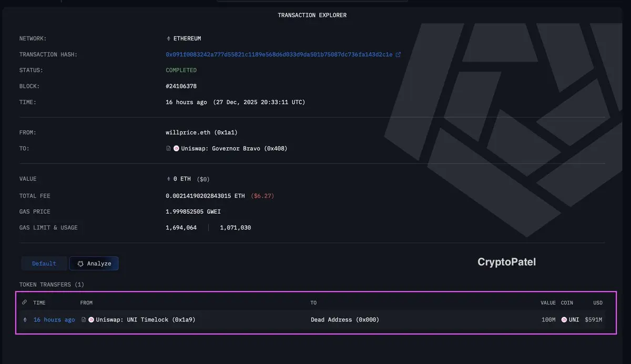Viewport: 631px width, 364px height.
Task: Click the Uniswap logo next to Governor Bravo
Action: point(176,149)
